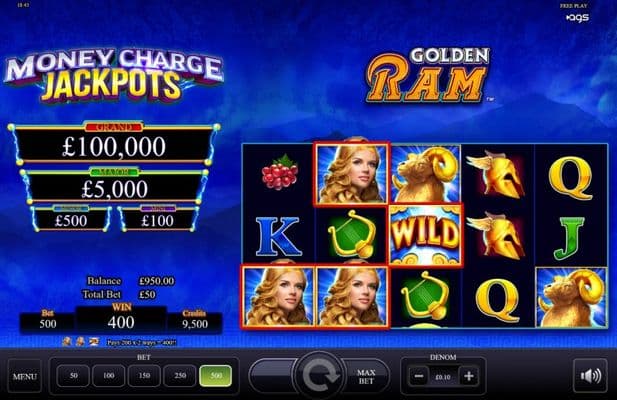Click the circular spin arrow button
The height and width of the screenshot is (400, 617).
[x=320, y=375]
